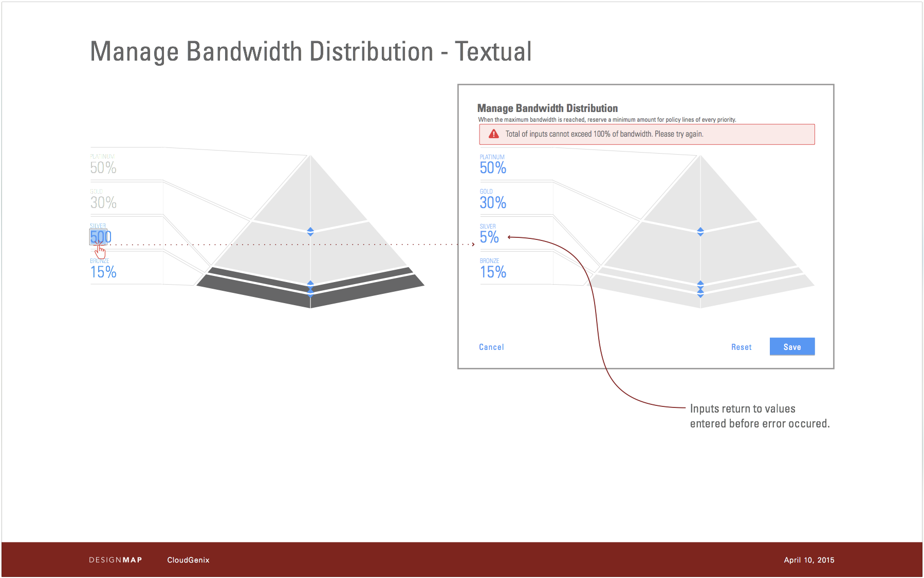
Task: Click the DESIGNMAP logo in footer
Action: coord(116,560)
